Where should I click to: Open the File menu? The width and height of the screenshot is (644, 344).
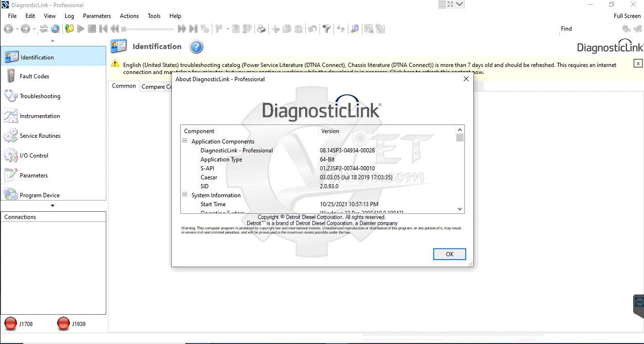tap(12, 16)
